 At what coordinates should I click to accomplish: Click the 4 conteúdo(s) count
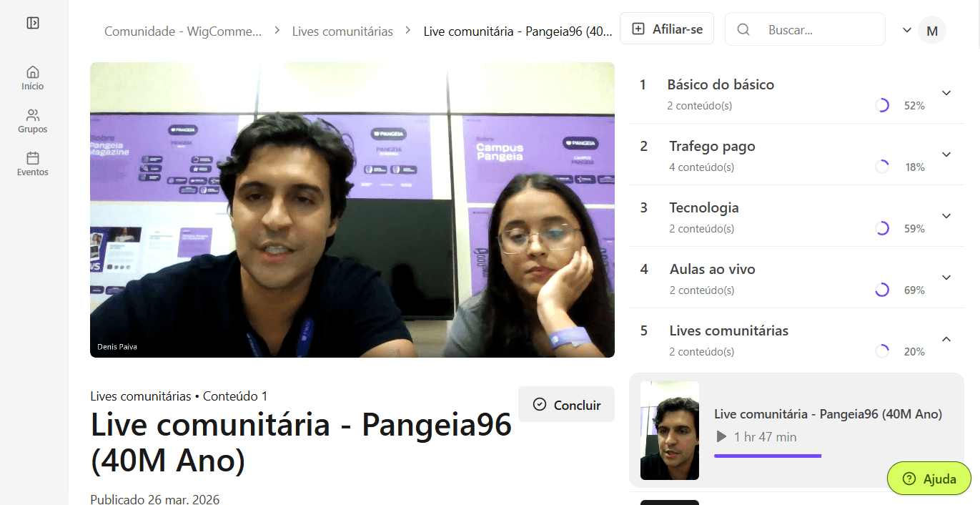pos(701,167)
